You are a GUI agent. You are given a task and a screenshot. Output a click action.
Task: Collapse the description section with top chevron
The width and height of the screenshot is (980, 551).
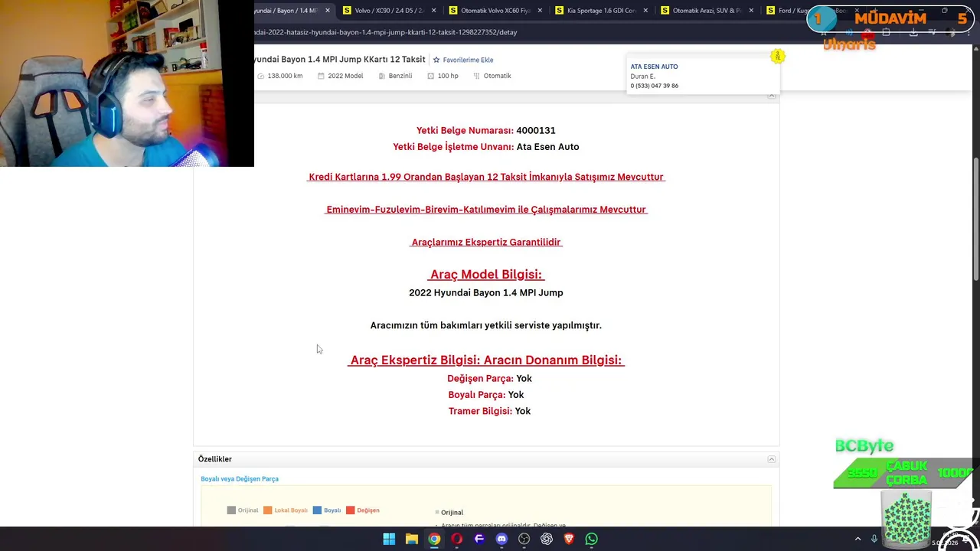[772, 95]
